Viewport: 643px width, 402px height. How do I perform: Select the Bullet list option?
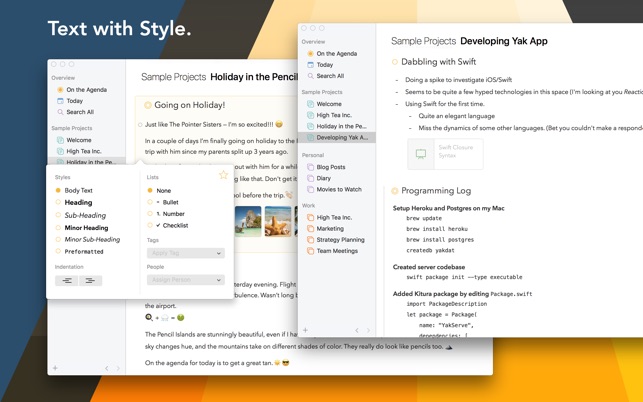pyautogui.click(x=150, y=202)
